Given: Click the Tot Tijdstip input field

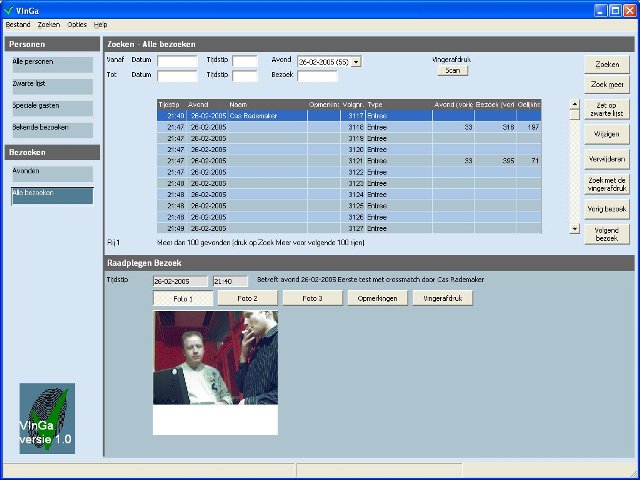Looking at the screenshot, I should [245, 76].
